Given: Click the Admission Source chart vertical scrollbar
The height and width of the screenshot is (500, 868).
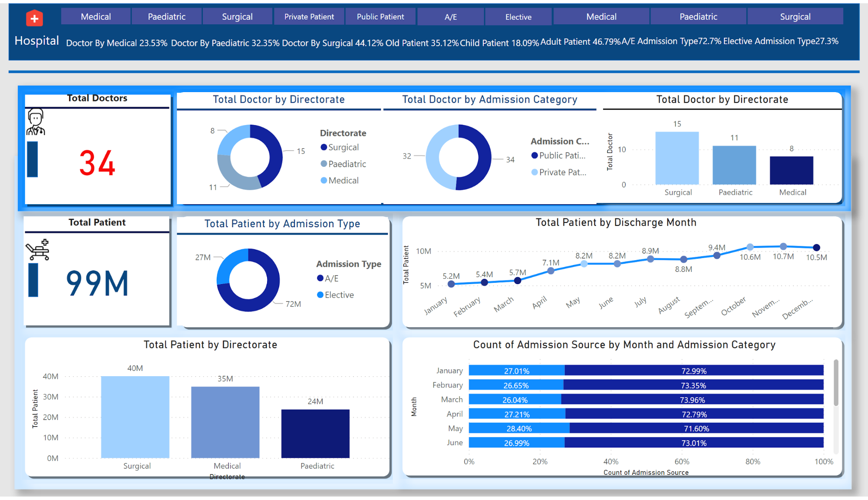Looking at the screenshot, I should (x=836, y=383).
